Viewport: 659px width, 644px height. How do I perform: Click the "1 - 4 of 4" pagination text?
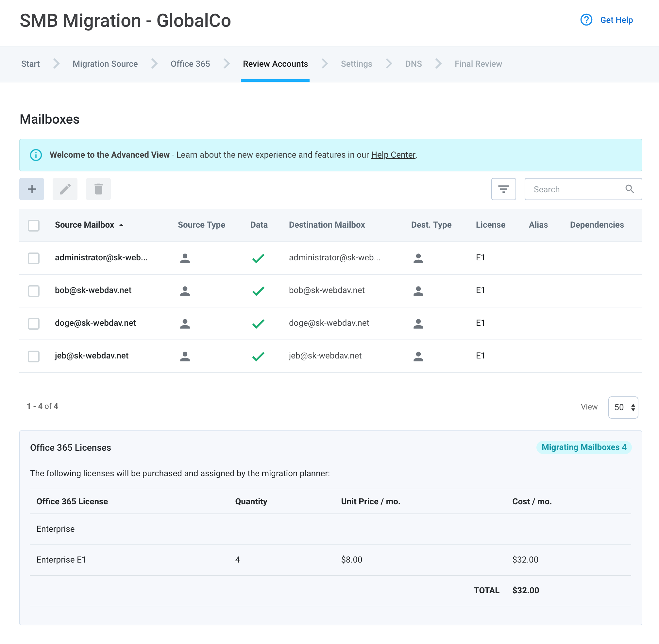point(42,406)
